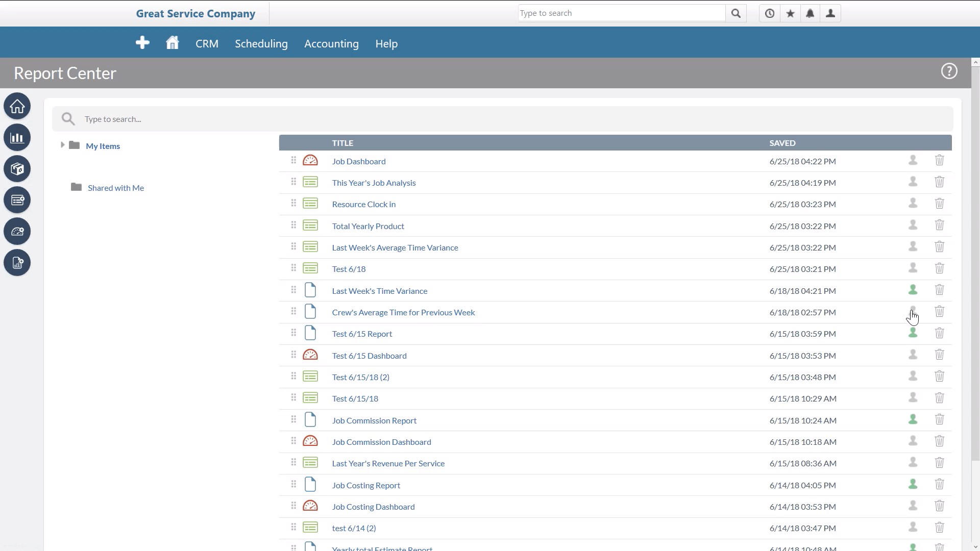
Task: Focus the top Type to search box
Action: pos(622,13)
